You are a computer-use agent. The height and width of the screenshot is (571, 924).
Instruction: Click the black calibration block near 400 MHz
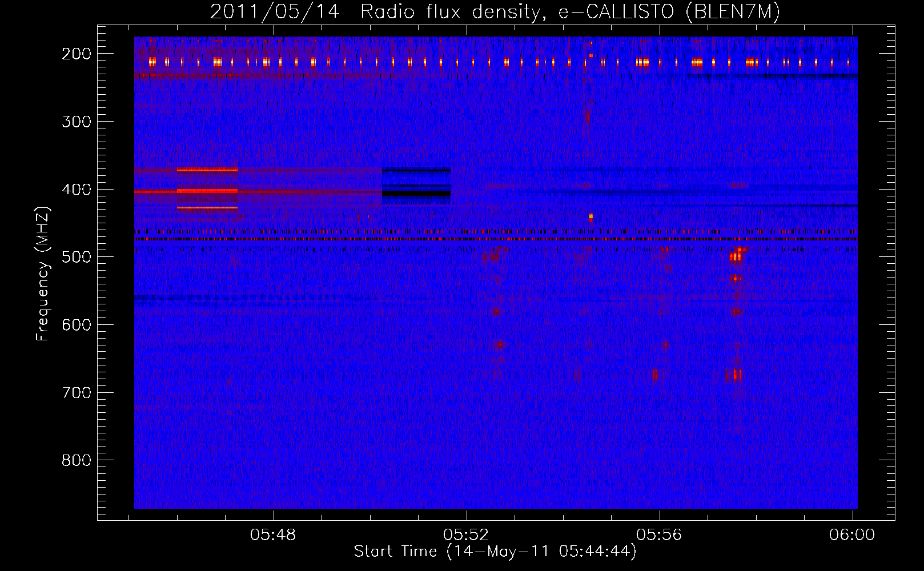coord(416,193)
